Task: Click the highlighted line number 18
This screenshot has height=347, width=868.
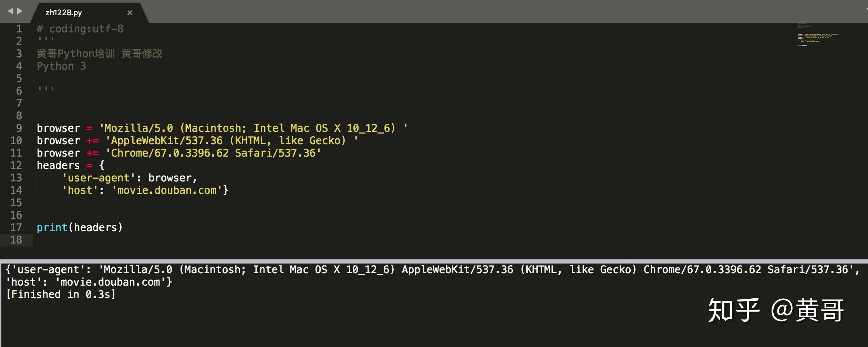Action: (x=16, y=240)
